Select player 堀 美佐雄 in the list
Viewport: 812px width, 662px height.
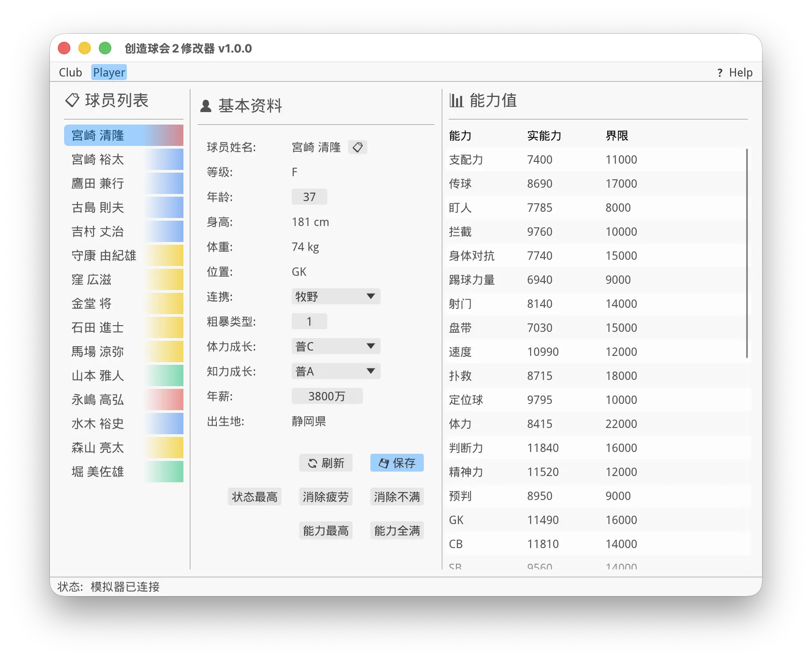click(124, 472)
